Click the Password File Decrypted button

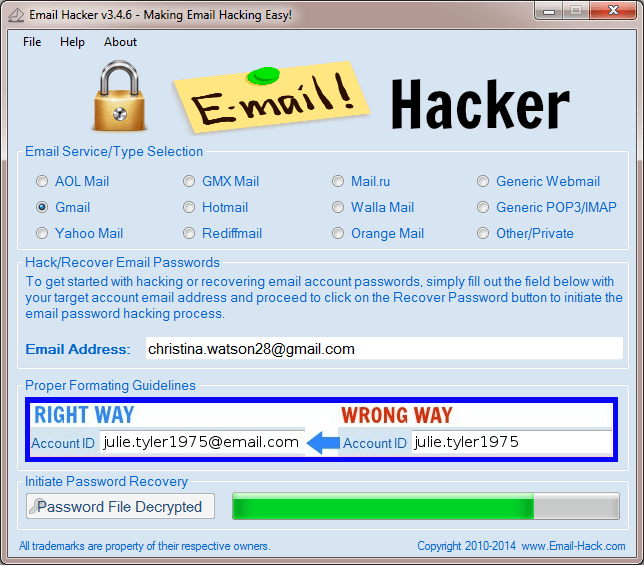coord(120,506)
